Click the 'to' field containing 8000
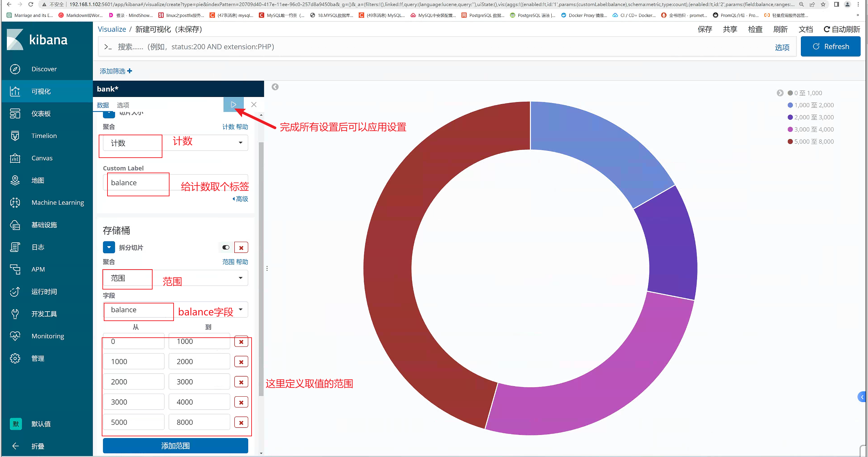This screenshot has height=457, width=868. click(199, 422)
